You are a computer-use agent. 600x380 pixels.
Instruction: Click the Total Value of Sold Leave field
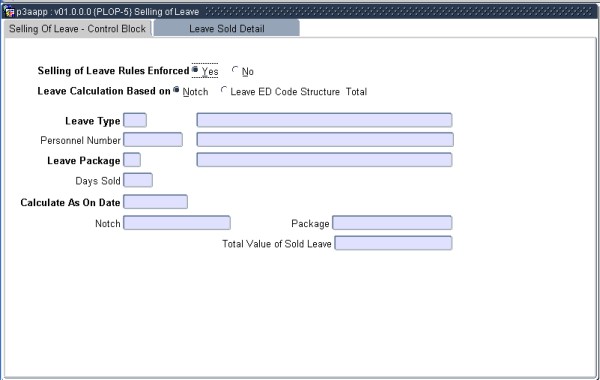(393, 243)
